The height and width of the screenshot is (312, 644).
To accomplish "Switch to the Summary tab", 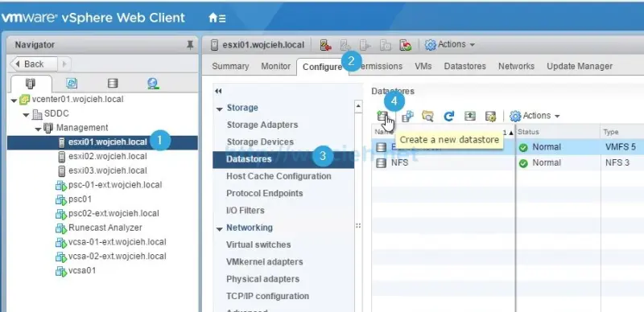I will point(230,66).
